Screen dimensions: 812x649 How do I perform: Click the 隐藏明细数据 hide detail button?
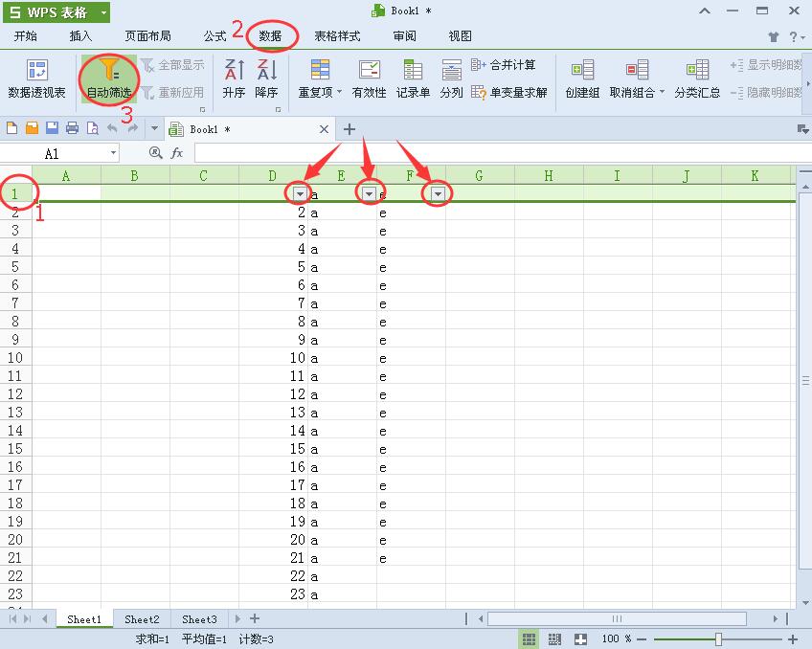pyautogui.click(x=766, y=93)
